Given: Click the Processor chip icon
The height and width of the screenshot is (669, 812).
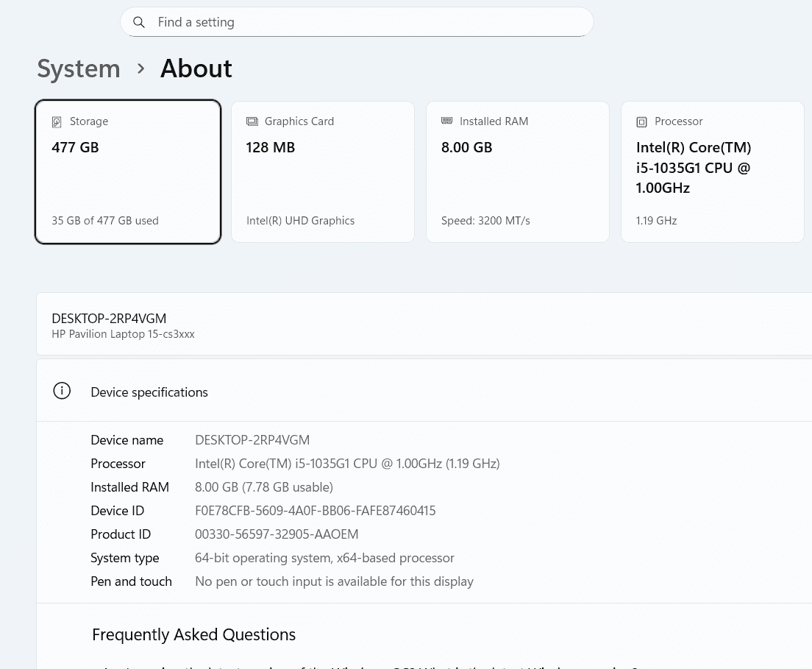Looking at the screenshot, I should click(x=641, y=122).
